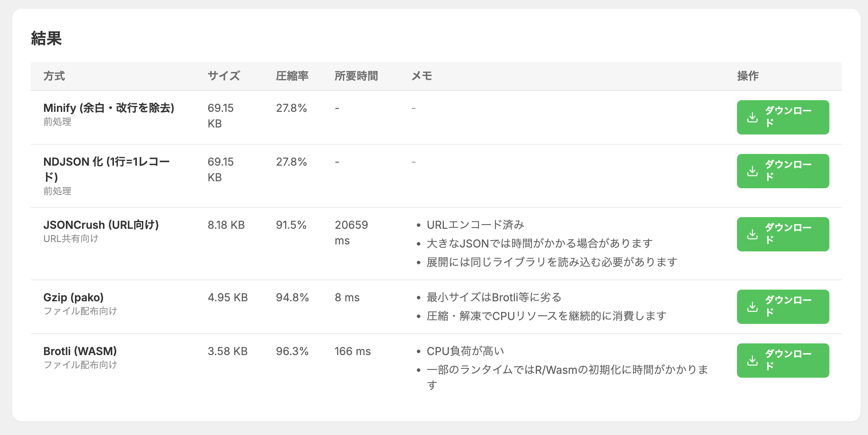Screen dimensions: 868x435
Task: Click the 方式 column header
Action: [x=54, y=76]
